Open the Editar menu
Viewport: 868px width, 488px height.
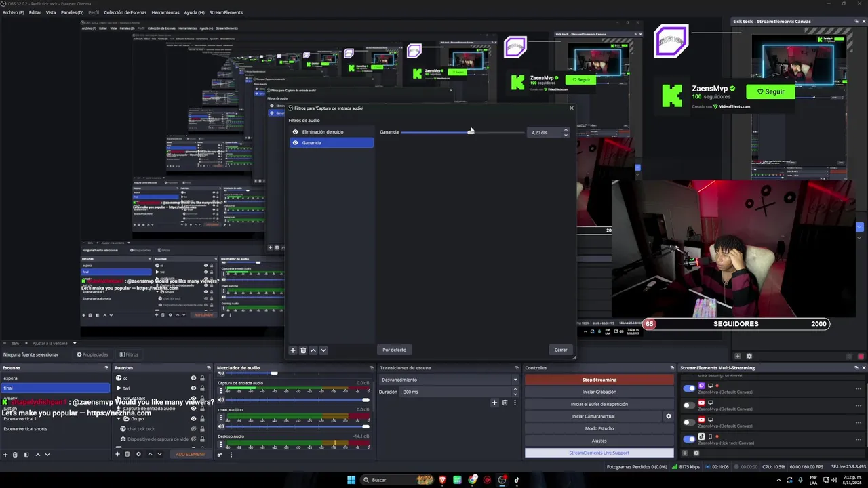pyautogui.click(x=35, y=12)
